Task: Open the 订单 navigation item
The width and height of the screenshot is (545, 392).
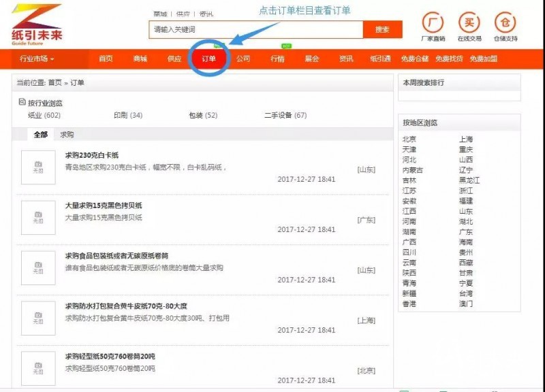Action: (x=208, y=59)
